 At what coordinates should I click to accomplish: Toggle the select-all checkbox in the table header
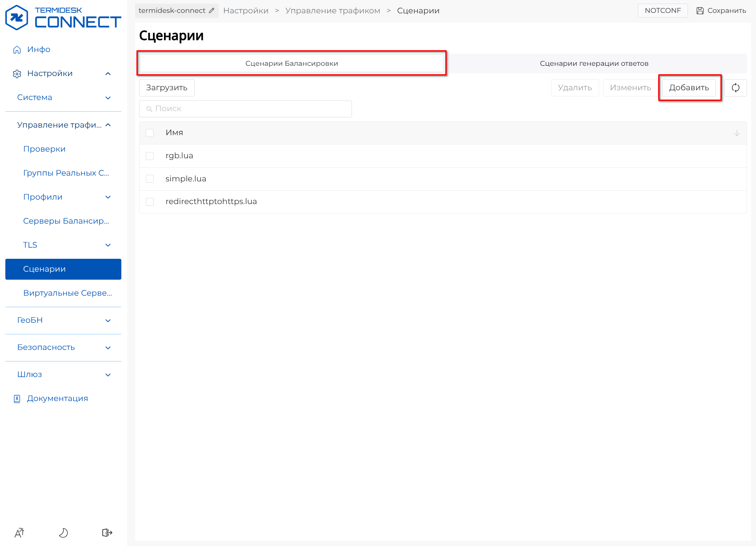pyautogui.click(x=150, y=133)
